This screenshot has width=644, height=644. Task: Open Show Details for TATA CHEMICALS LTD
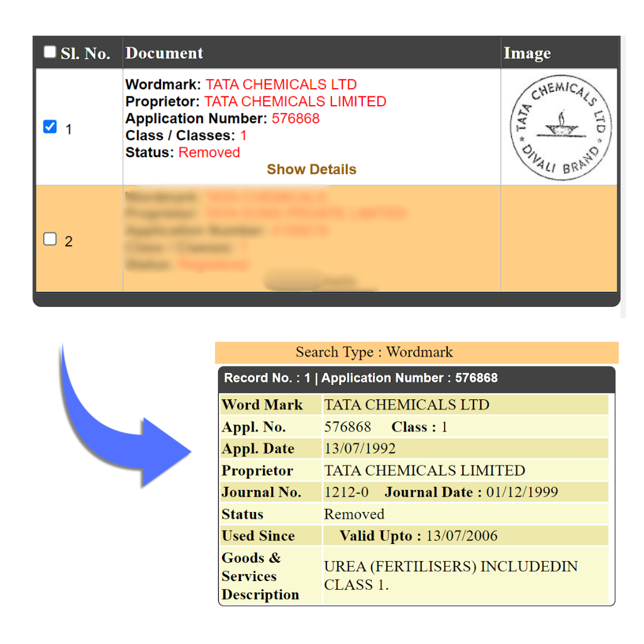311,169
